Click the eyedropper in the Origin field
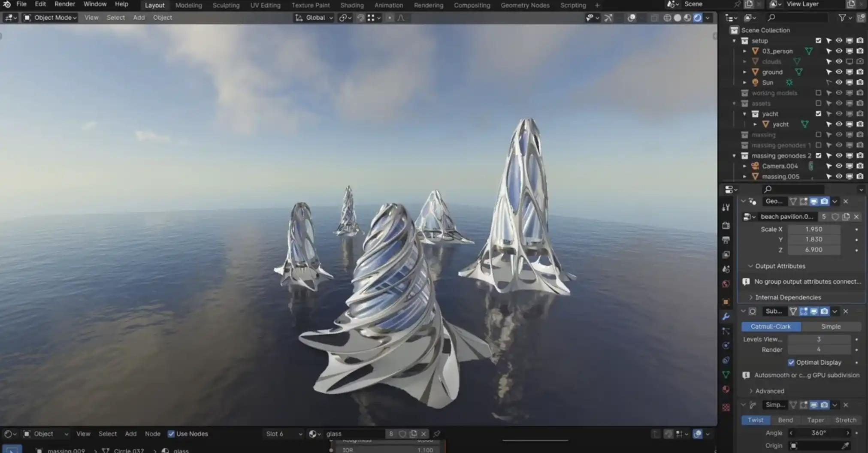The image size is (868, 453). pos(845,446)
